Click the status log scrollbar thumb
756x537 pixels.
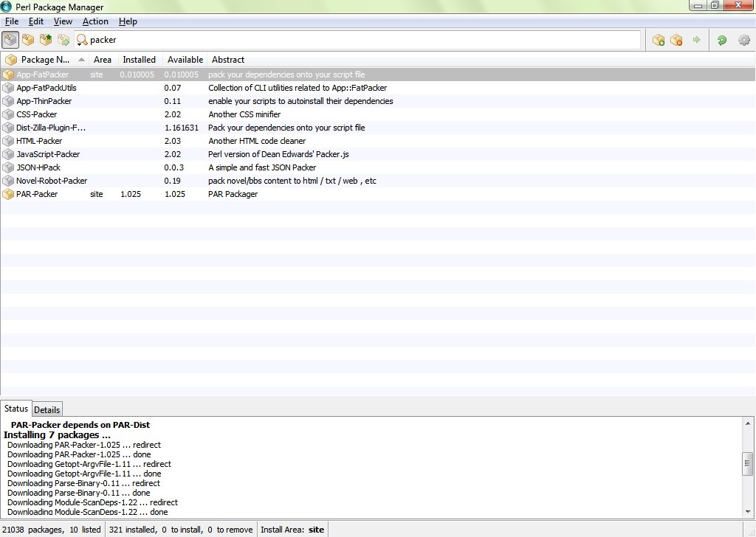click(x=748, y=464)
